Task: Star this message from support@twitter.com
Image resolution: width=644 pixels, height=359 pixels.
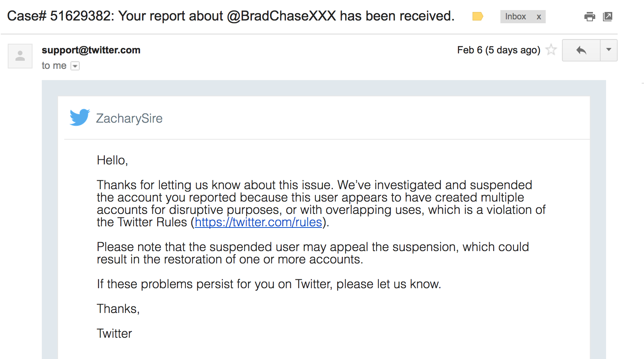Action: tap(551, 50)
